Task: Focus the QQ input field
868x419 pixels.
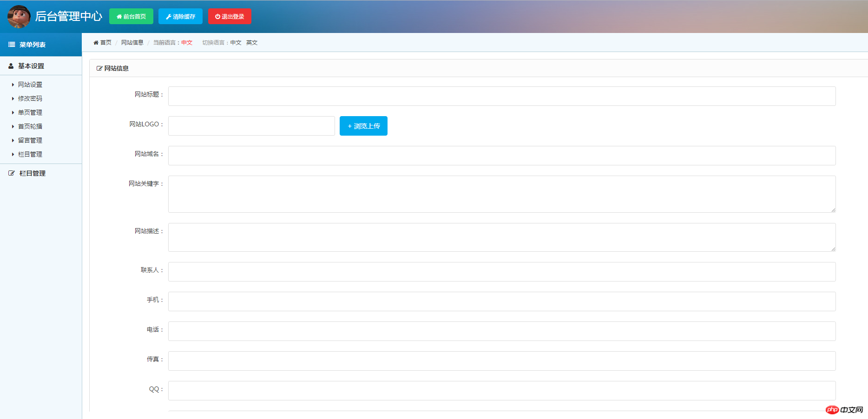Action: pos(502,391)
